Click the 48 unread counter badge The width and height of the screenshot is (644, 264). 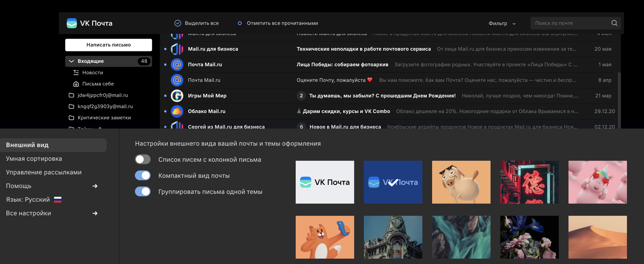pos(144,61)
